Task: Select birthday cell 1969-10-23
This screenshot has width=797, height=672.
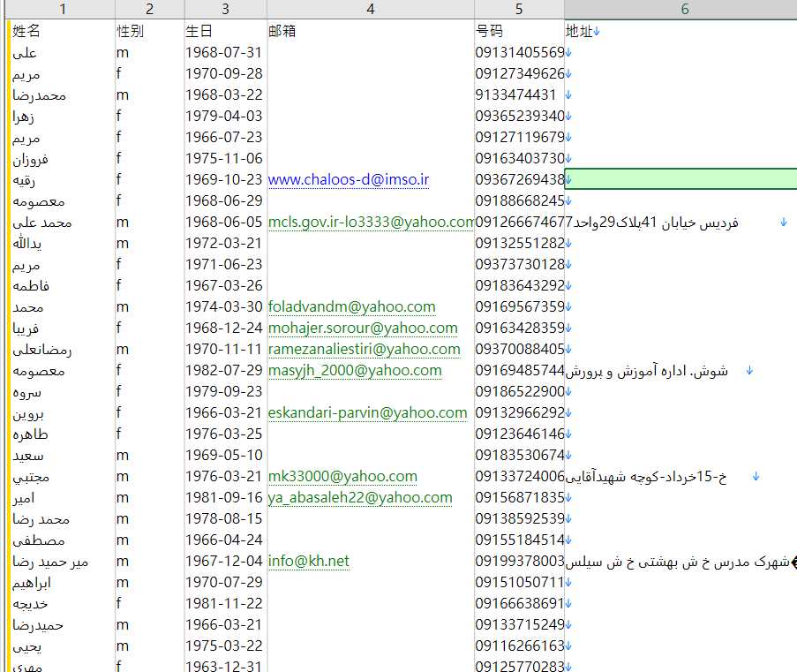Action: [225, 179]
